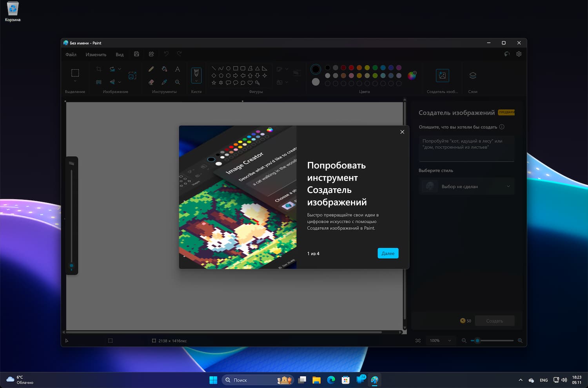Select secondary color 2 white circle

316,82
